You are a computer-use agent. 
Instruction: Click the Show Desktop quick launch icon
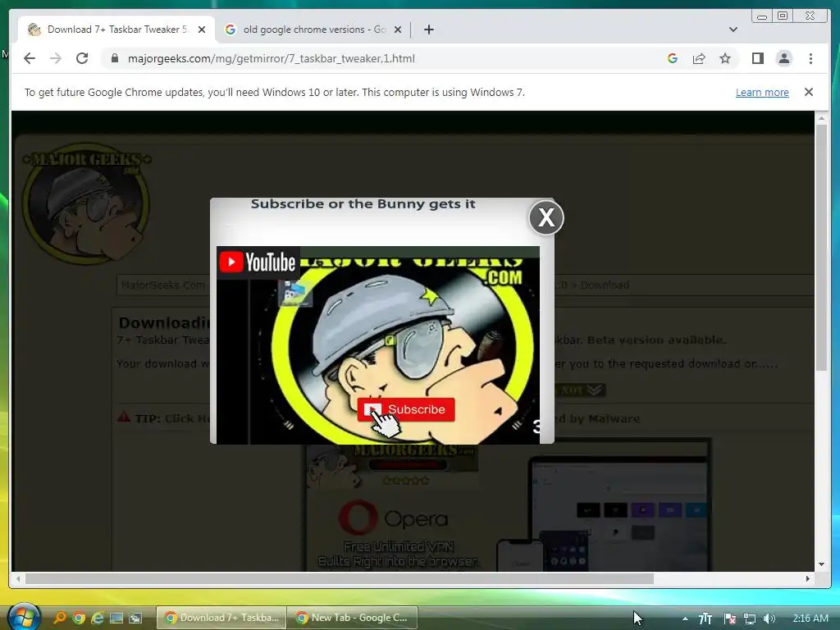[x=116, y=618]
